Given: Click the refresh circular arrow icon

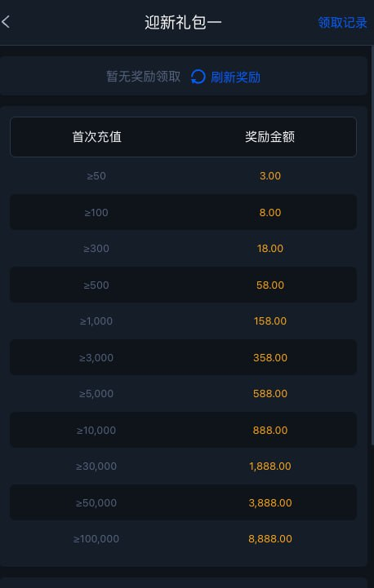Looking at the screenshot, I should pos(198,77).
